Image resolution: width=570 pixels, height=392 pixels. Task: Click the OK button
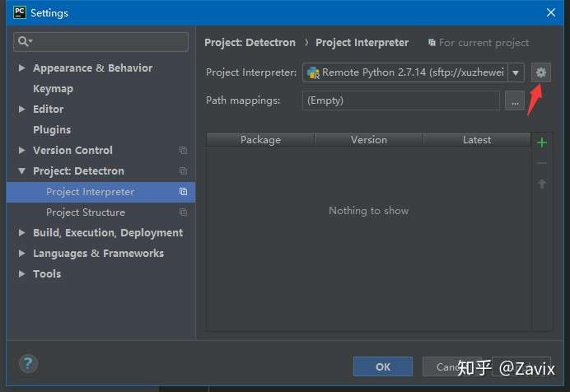coord(383,366)
